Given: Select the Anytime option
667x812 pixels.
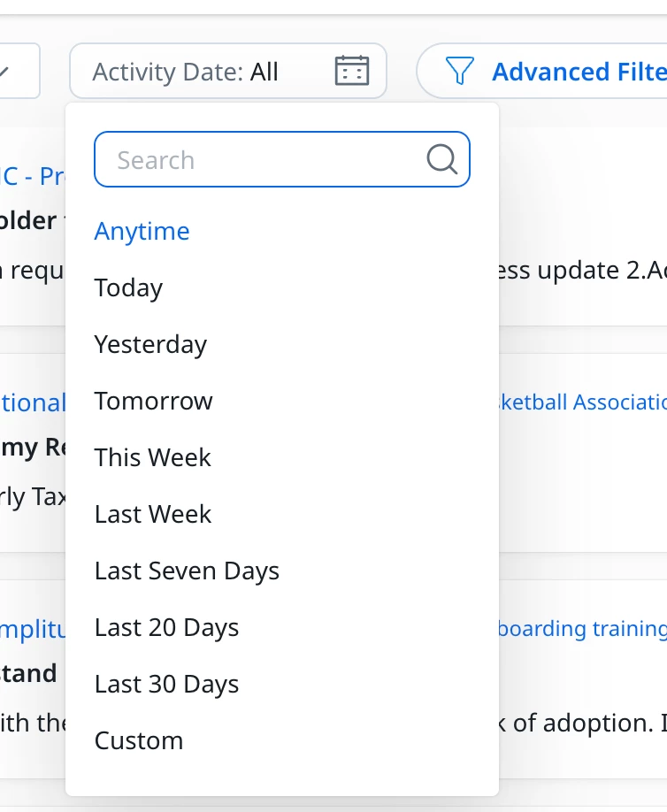Looking at the screenshot, I should [142, 231].
